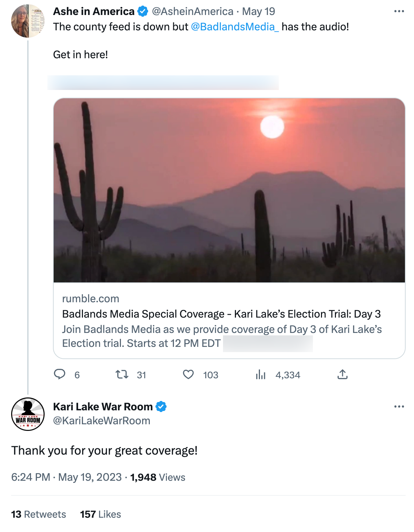The width and height of the screenshot is (414, 532).
Task: Open more options on Kari Lake War Room's reply
Action: click(x=398, y=406)
